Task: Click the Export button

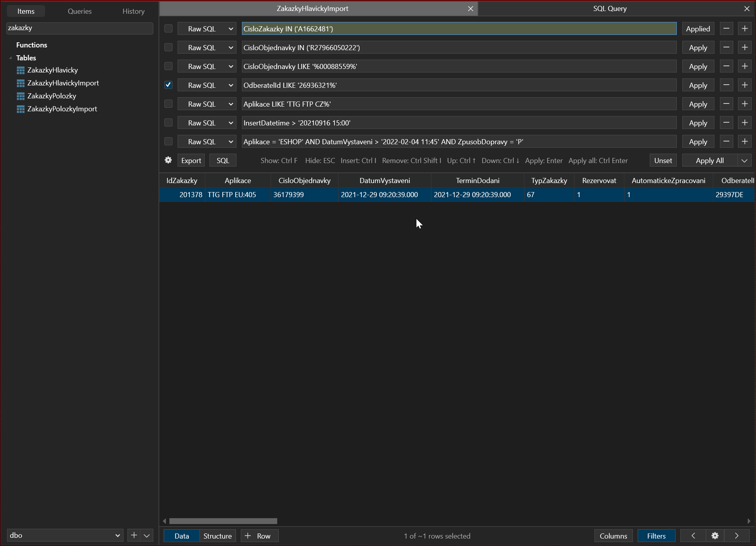Action: (x=191, y=160)
